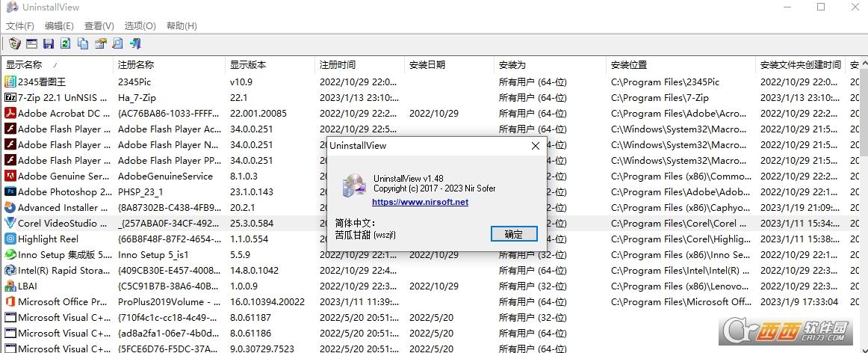
Task: Sort by 显示名称 column header
Action: tap(58, 65)
